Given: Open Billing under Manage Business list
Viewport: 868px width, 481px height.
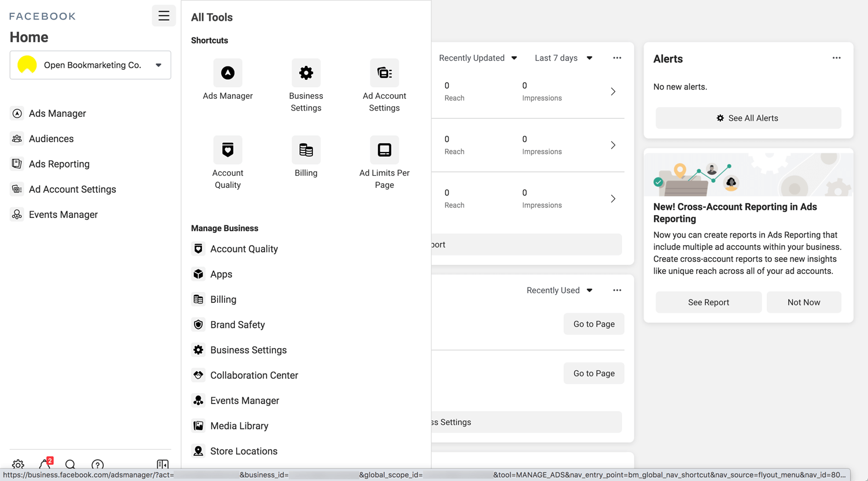Looking at the screenshot, I should tap(223, 299).
